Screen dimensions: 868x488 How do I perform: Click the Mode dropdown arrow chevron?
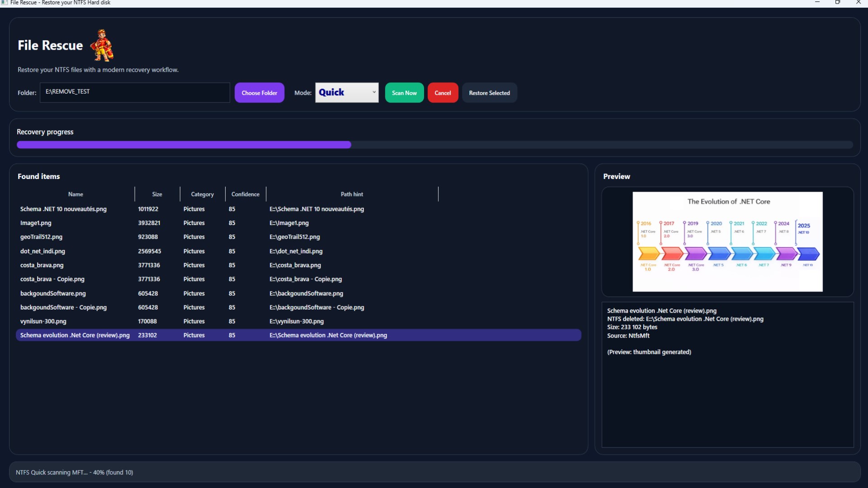(x=374, y=92)
